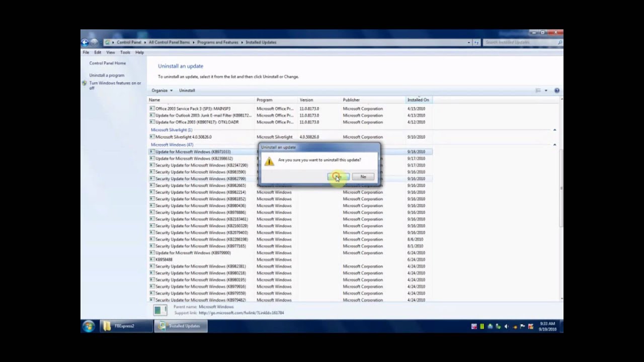The width and height of the screenshot is (644, 362).
Task: Expand the view options dropdown arrow
Action: (546, 90)
